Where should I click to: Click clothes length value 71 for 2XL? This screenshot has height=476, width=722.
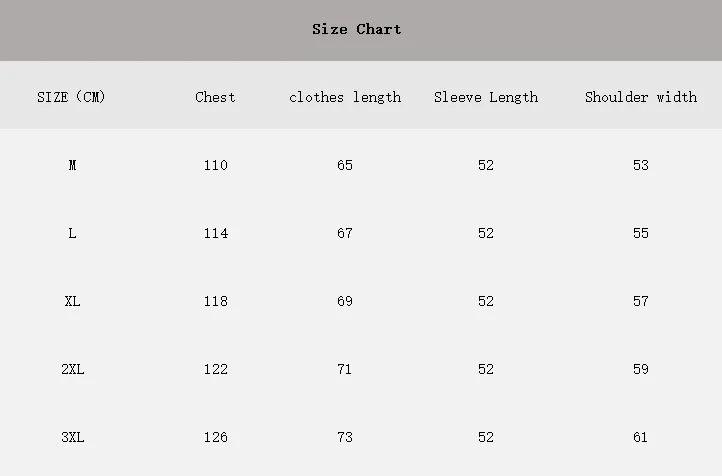point(345,369)
